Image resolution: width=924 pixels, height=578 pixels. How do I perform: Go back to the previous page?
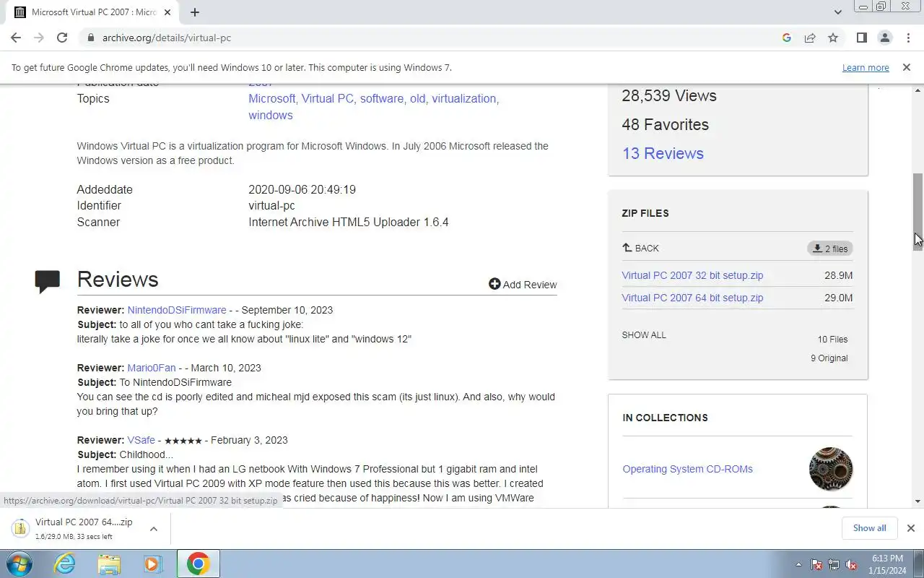(16, 38)
